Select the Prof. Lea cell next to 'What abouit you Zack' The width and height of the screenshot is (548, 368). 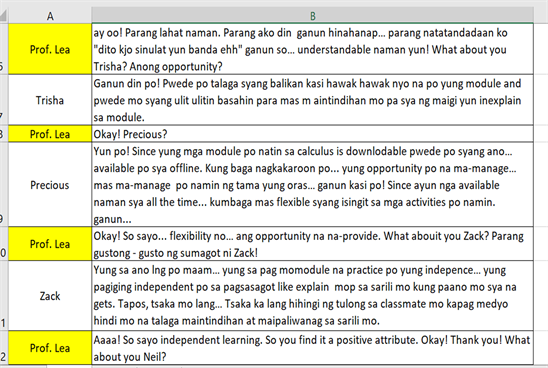point(50,244)
